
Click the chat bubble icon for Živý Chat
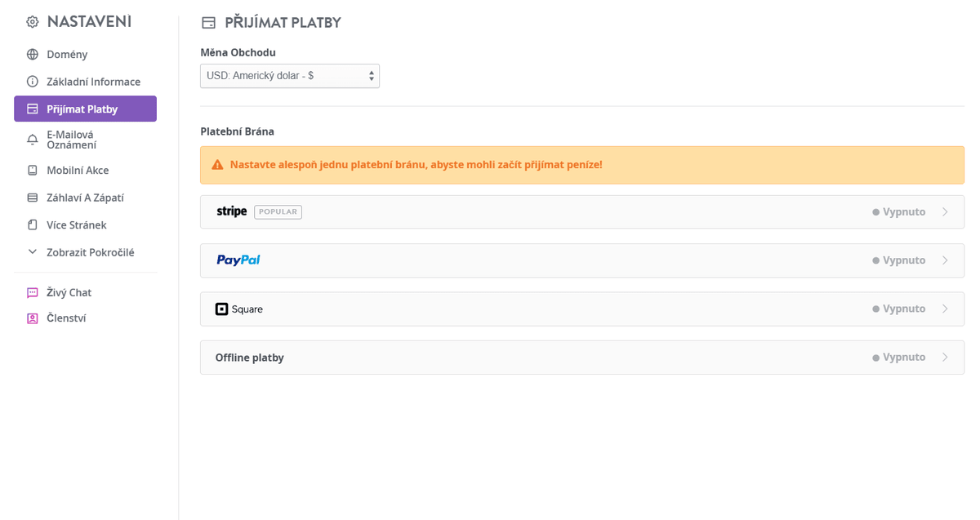click(x=33, y=292)
